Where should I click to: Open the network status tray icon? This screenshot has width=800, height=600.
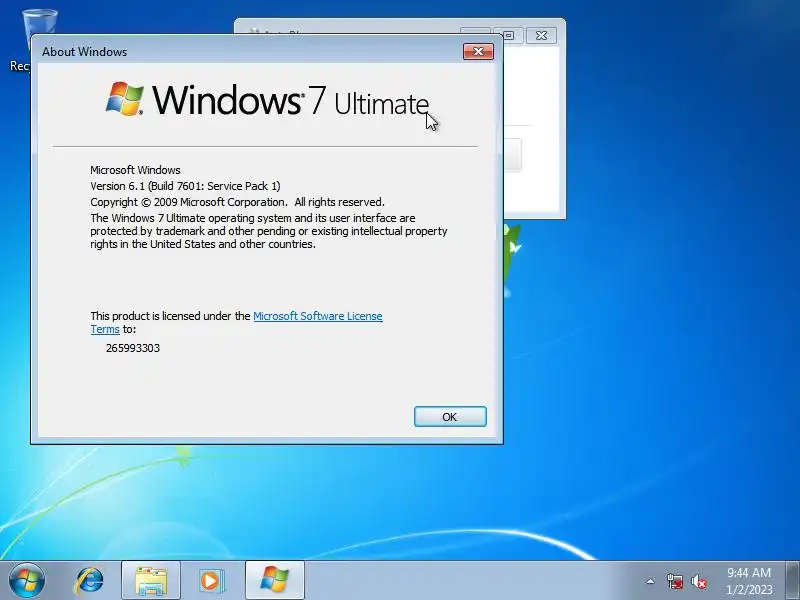[x=674, y=581]
